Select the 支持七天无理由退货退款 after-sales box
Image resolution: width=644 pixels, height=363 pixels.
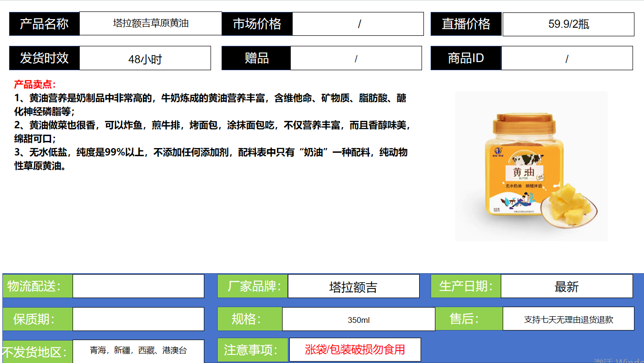point(568,319)
